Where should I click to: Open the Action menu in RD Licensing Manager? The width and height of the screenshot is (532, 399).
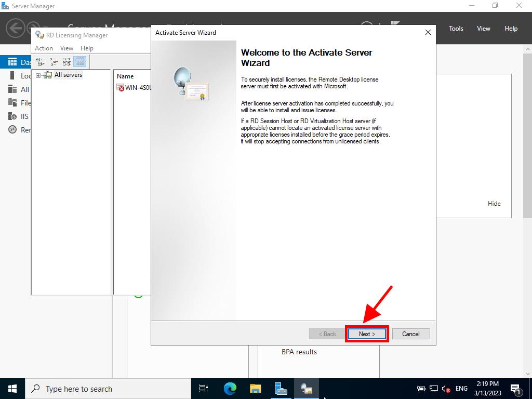click(x=44, y=48)
